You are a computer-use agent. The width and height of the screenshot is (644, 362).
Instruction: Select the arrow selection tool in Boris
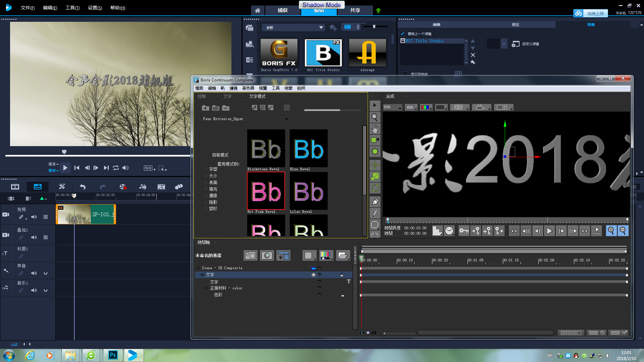[x=375, y=106]
